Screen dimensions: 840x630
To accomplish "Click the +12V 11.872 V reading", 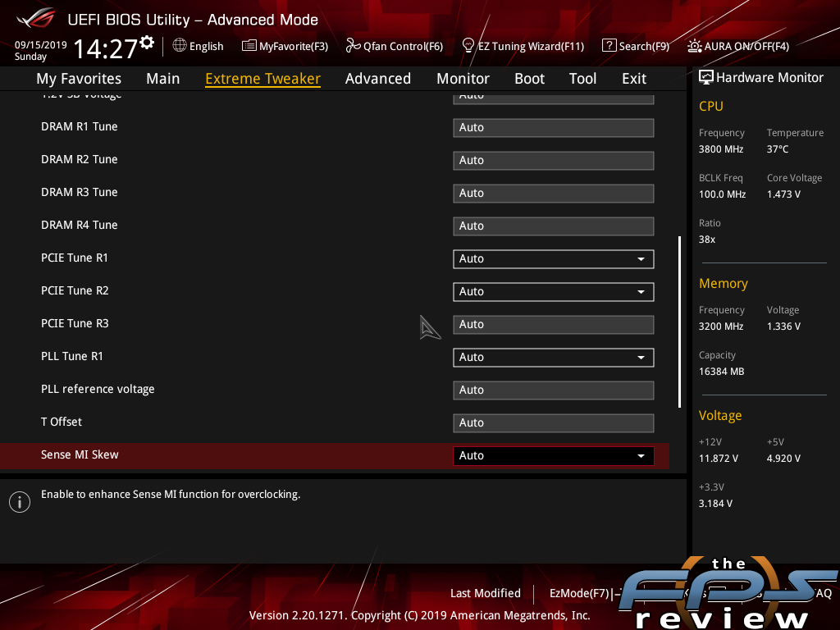I will pyautogui.click(x=719, y=458).
